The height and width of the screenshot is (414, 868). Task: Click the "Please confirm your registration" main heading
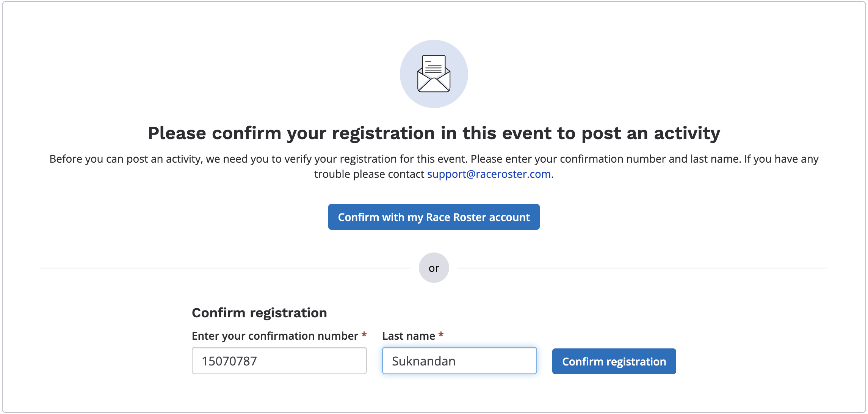click(x=434, y=133)
